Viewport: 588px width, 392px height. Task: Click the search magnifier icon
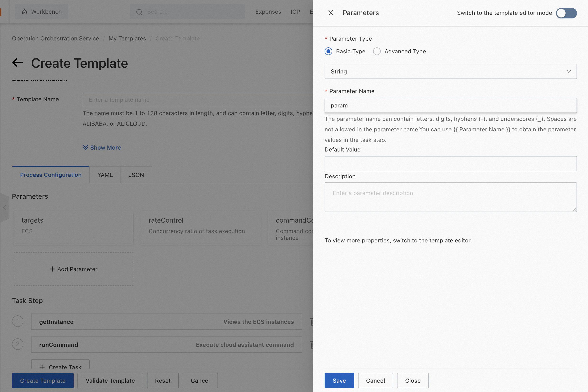[139, 12]
